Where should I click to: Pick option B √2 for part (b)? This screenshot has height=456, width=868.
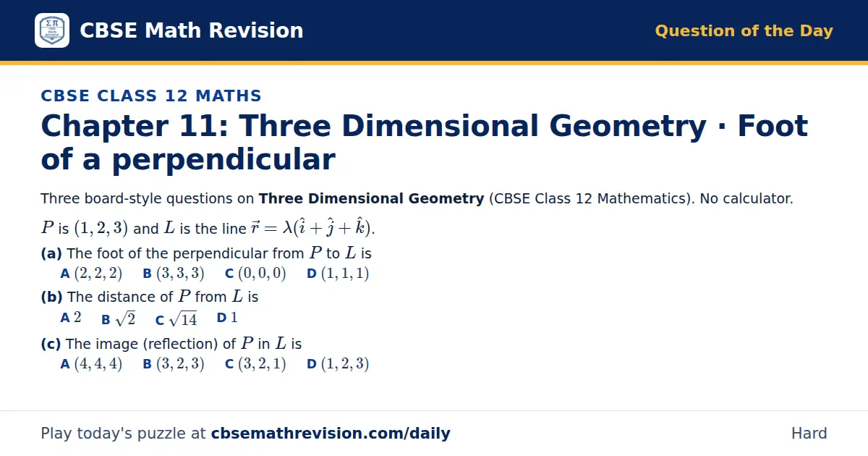click(118, 318)
